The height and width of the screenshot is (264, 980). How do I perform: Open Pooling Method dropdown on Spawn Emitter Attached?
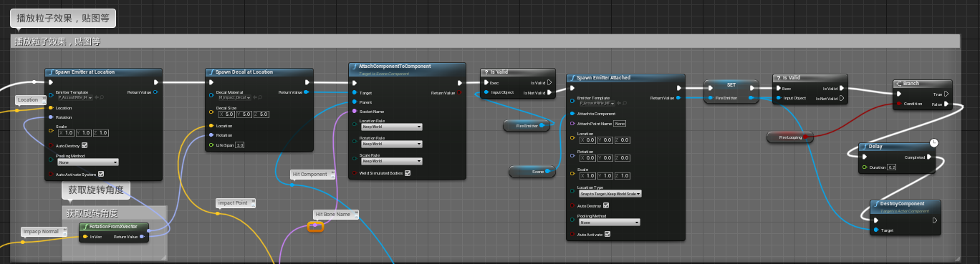[609, 222]
